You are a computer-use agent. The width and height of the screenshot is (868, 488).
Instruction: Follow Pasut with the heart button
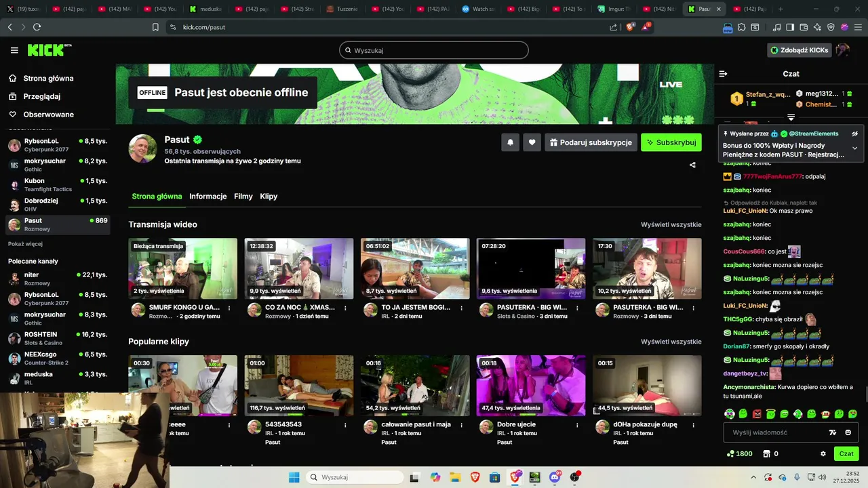[x=532, y=142]
